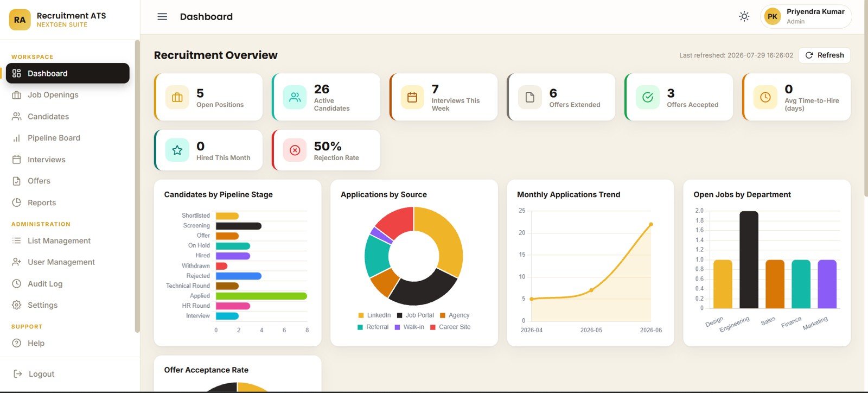Click the Open Positions briefcase card icon
This screenshot has width=868, height=393.
177,97
